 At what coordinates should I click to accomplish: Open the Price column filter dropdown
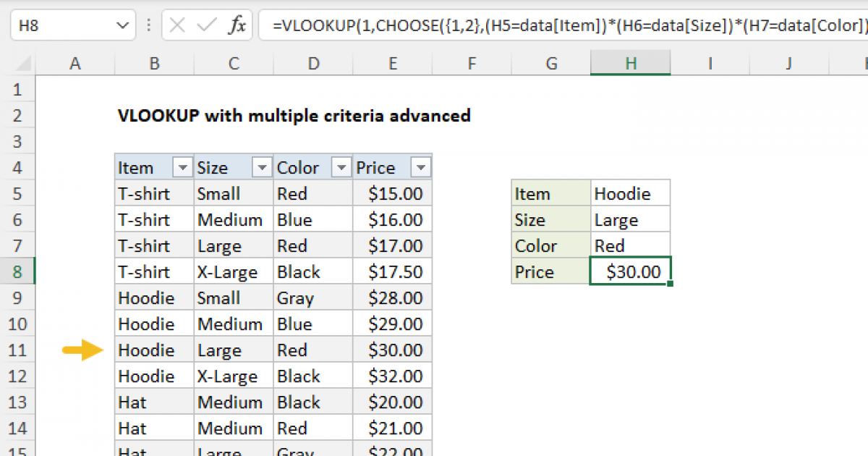point(420,168)
